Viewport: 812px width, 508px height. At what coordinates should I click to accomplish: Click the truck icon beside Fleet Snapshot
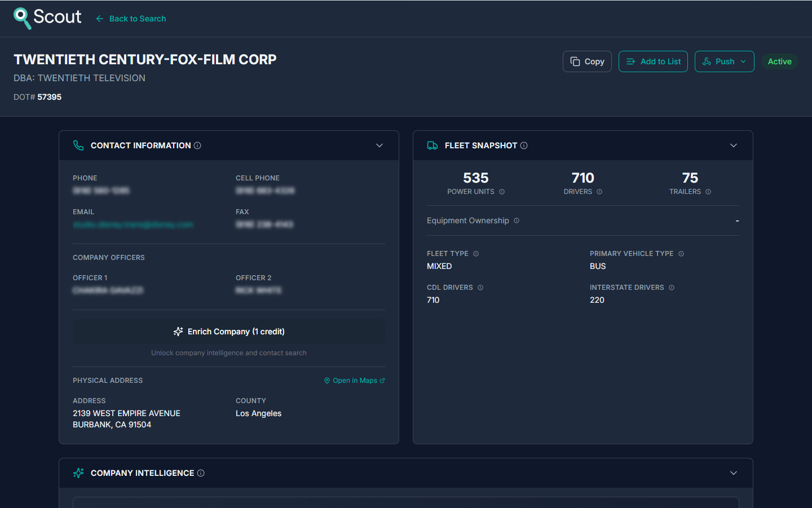point(433,145)
